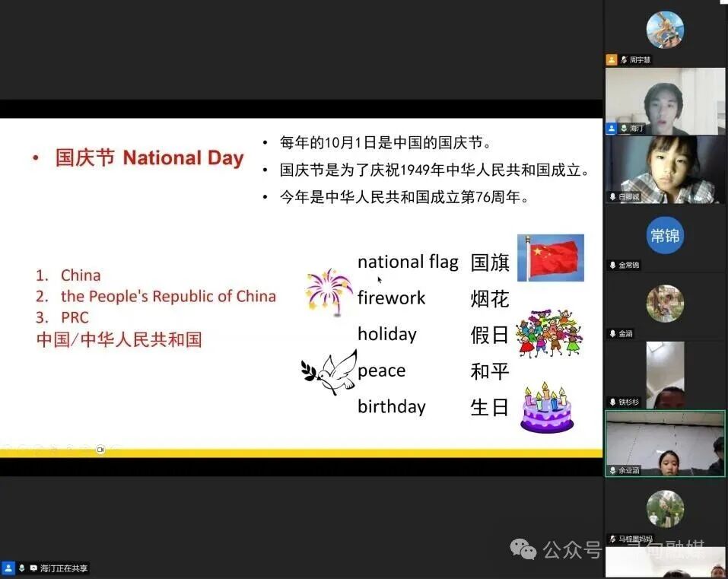728x579 pixels.
Task: Click the screen-share icon beside 海汀正在共享
Action: (33, 568)
